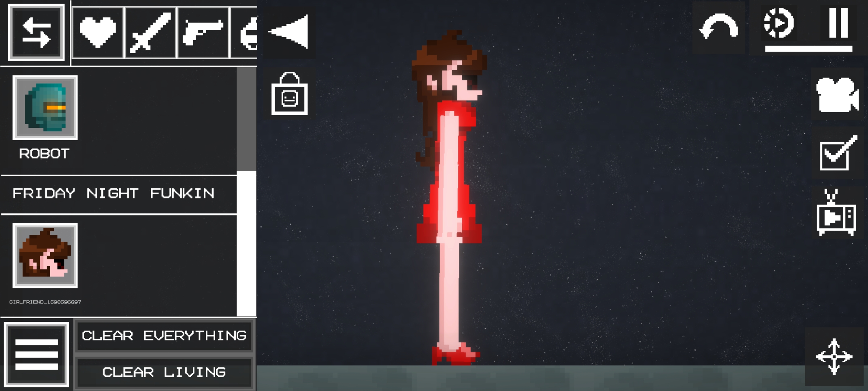This screenshot has height=391, width=868.
Task: Open the sword melee weapons tab
Action: click(150, 33)
